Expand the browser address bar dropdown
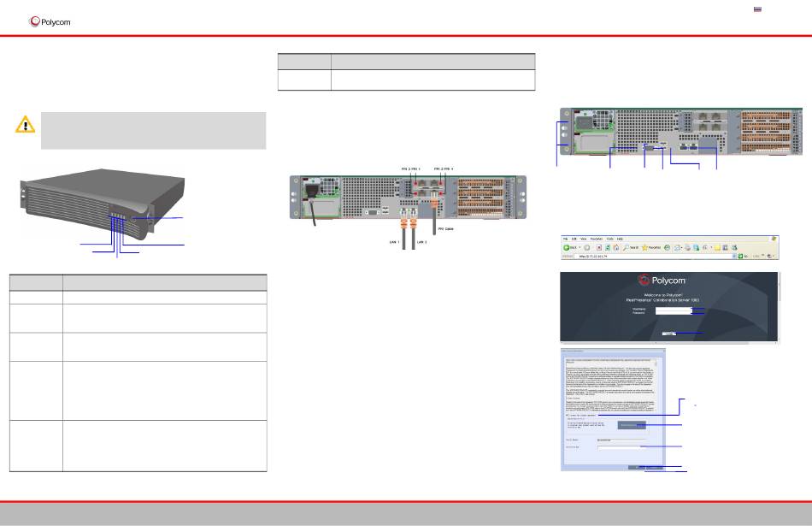812x526 pixels. pyautogui.click(x=735, y=256)
